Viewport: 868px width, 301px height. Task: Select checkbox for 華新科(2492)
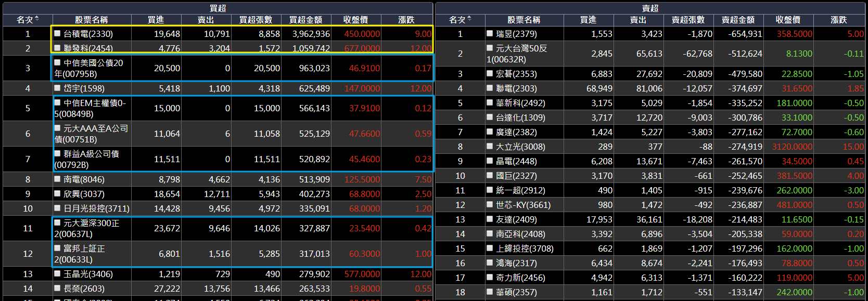click(x=490, y=102)
